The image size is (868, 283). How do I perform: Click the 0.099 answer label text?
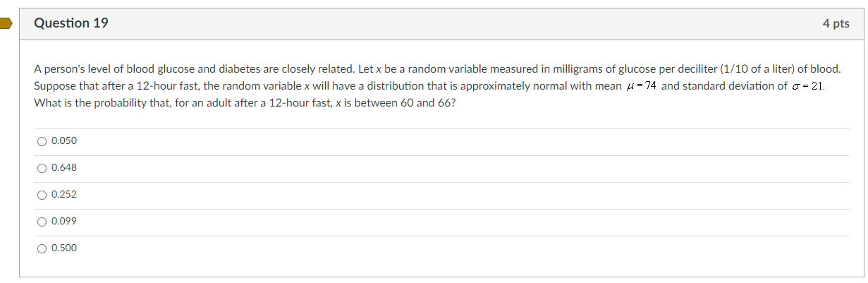click(x=64, y=222)
